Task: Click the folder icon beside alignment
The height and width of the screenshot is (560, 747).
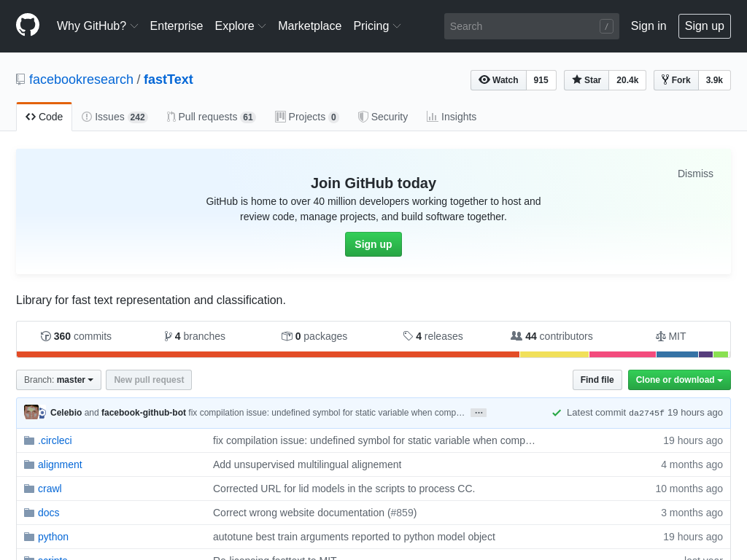Action: pyautogui.click(x=29, y=464)
